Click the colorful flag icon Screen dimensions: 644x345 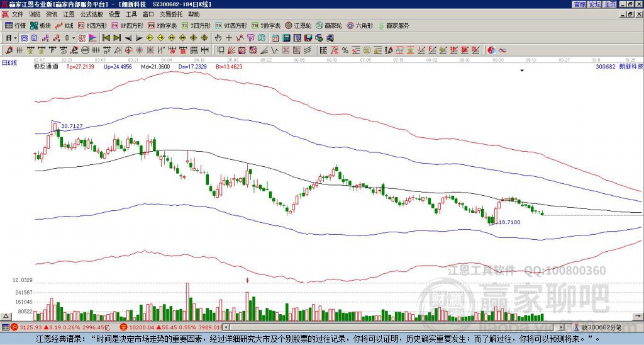pyautogui.click(x=93, y=38)
